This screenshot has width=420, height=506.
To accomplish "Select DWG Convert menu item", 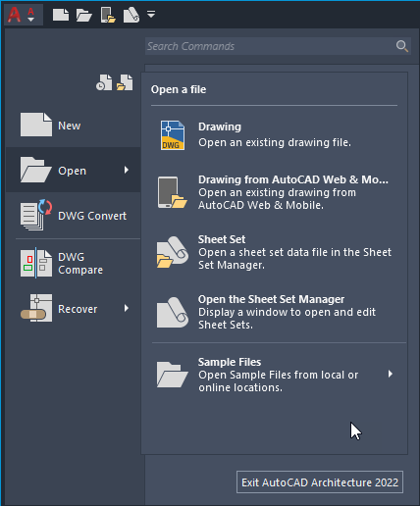I will pos(74,216).
